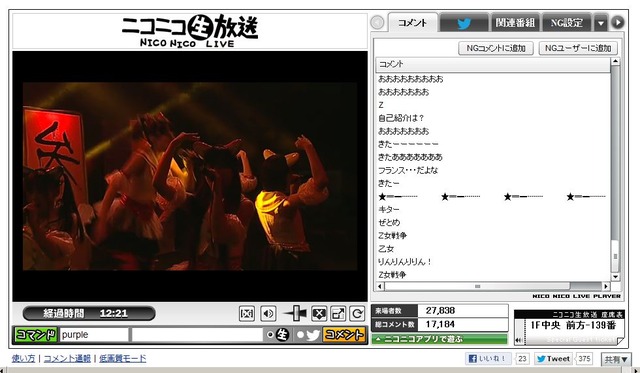Click NGユーザーに追加 button
Image resolution: width=640 pixels, height=373 pixels.
[x=578, y=48]
